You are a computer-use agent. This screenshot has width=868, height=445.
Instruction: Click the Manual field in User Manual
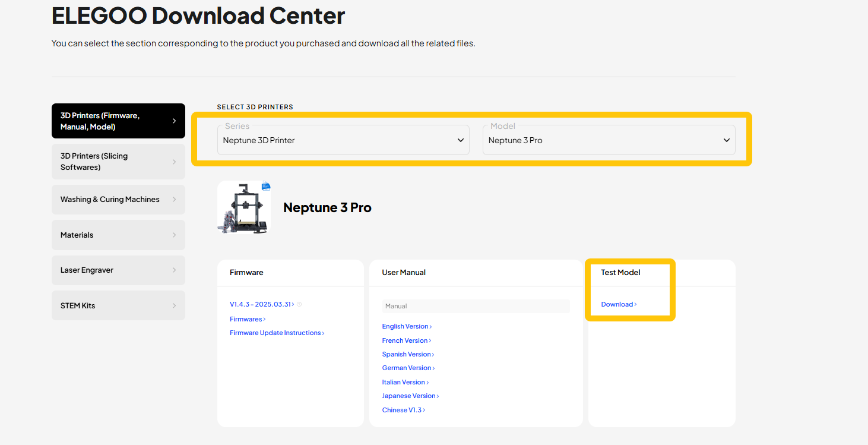pos(476,306)
